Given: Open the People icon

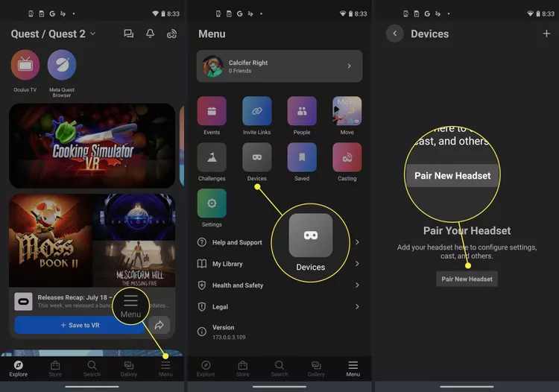Looking at the screenshot, I should [302, 112].
